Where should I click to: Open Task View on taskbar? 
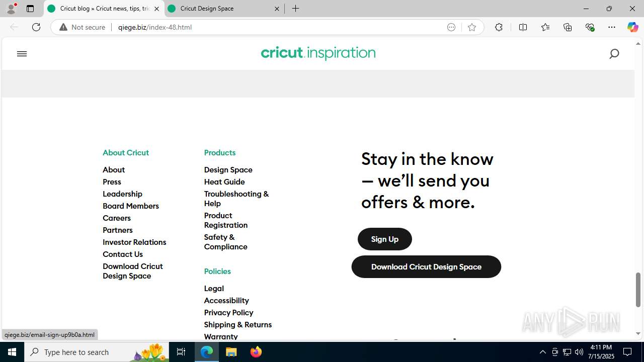point(181,352)
